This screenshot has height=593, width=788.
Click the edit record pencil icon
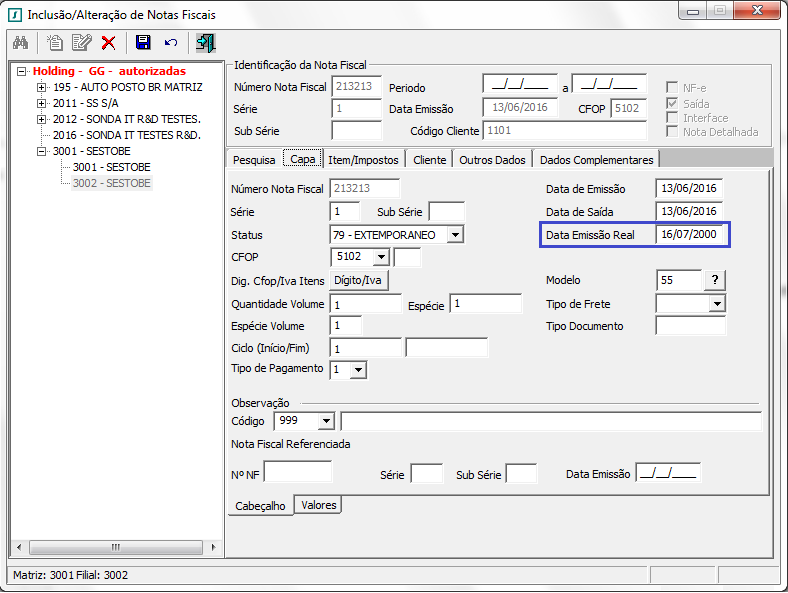click(81, 42)
